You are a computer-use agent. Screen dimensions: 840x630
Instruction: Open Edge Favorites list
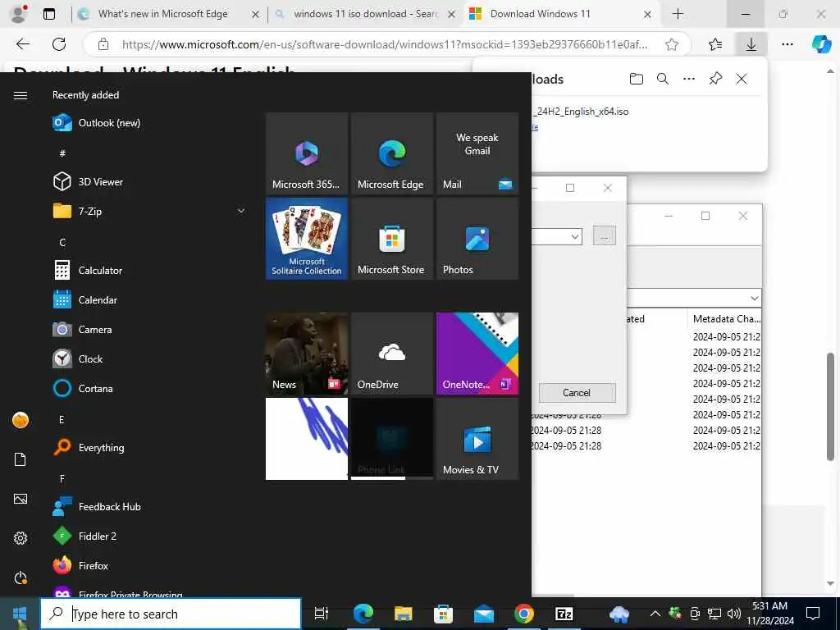[715, 44]
